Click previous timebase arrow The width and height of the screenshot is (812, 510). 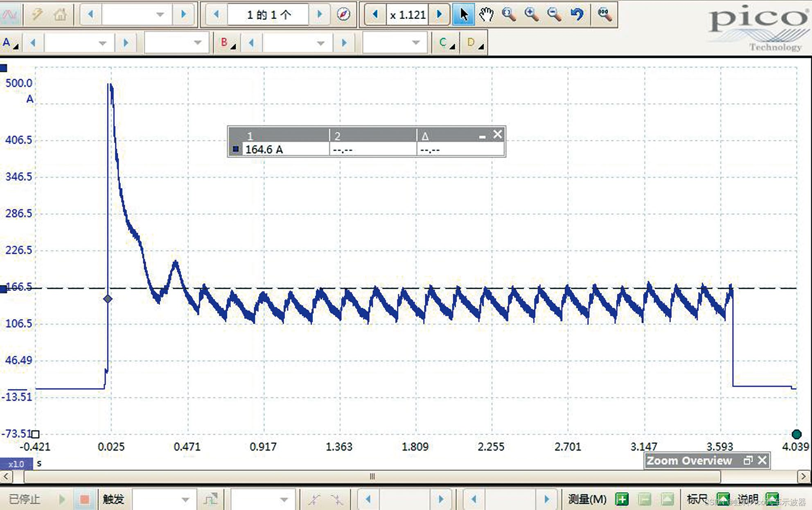click(90, 15)
